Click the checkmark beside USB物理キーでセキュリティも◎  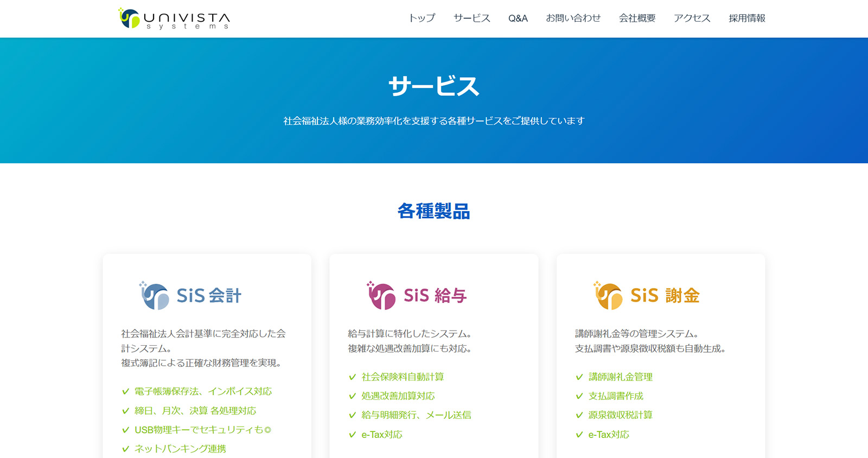point(126,430)
